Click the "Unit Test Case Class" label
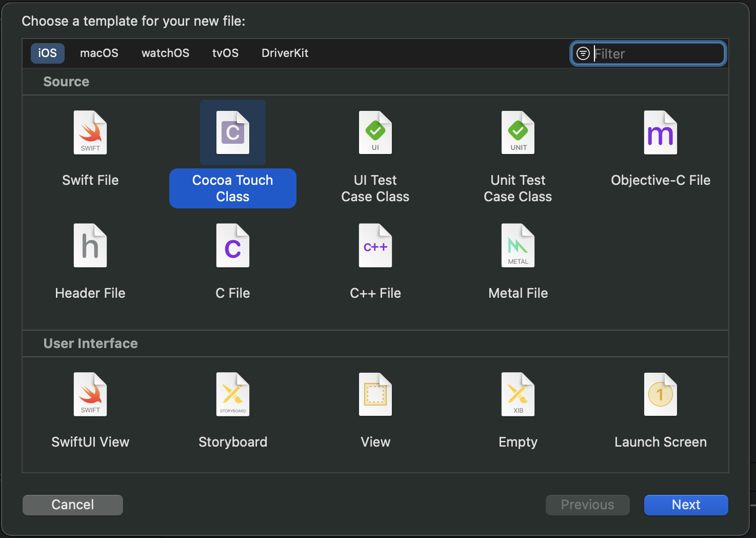The width and height of the screenshot is (756, 538). 518,188
